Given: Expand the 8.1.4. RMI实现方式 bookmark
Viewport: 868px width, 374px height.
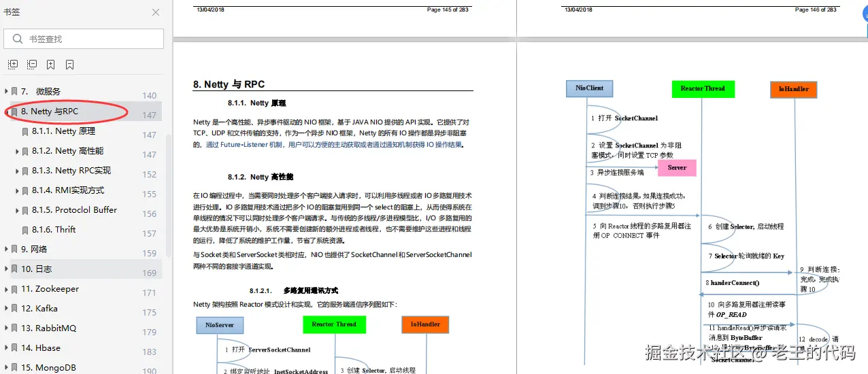Looking at the screenshot, I should [x=17, y=190].
